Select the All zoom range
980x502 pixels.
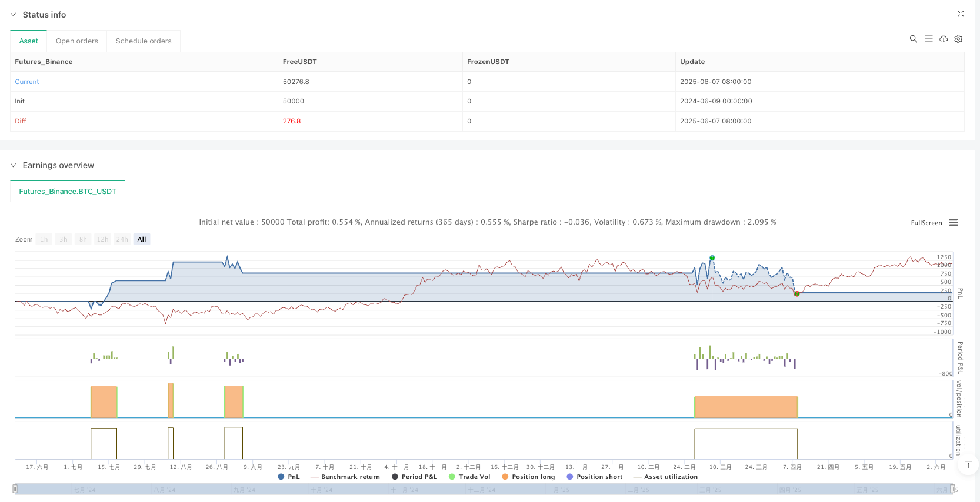click(x=141, y=239)
